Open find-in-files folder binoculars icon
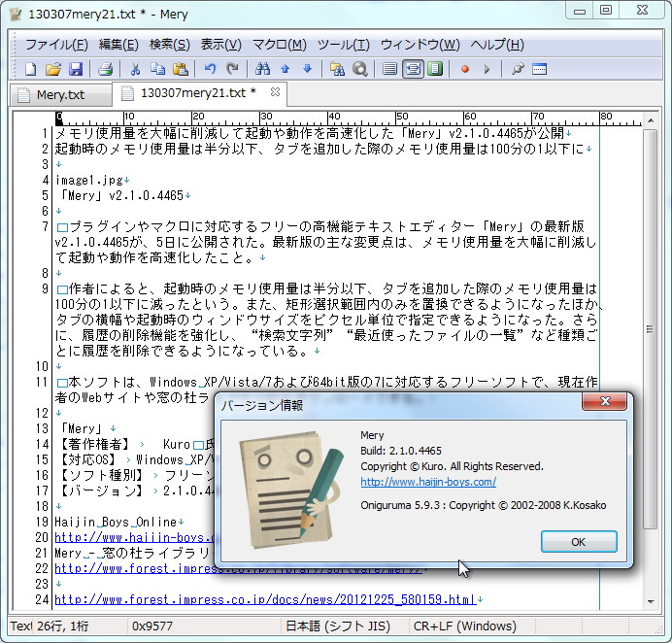The width and height of the screenshot is (672, 643). [x=337, y=69]
